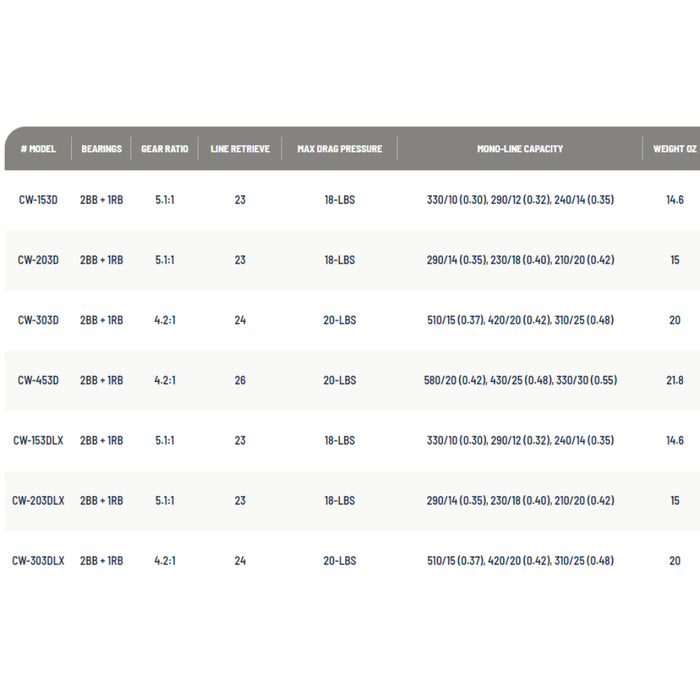This screenshot has width=700, height=700.
Task: Click the LINE RETRIEVE column header
Action: pos(240,149)
